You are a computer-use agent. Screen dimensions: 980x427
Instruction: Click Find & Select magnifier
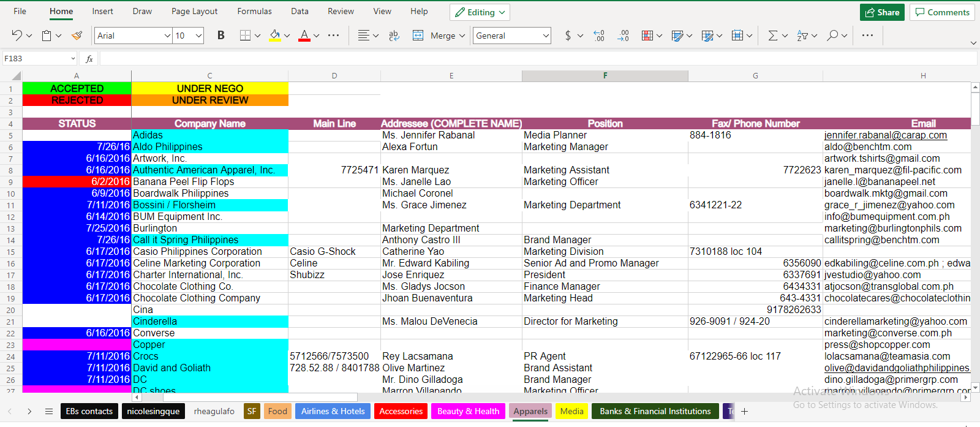click(x=832, y=36)
